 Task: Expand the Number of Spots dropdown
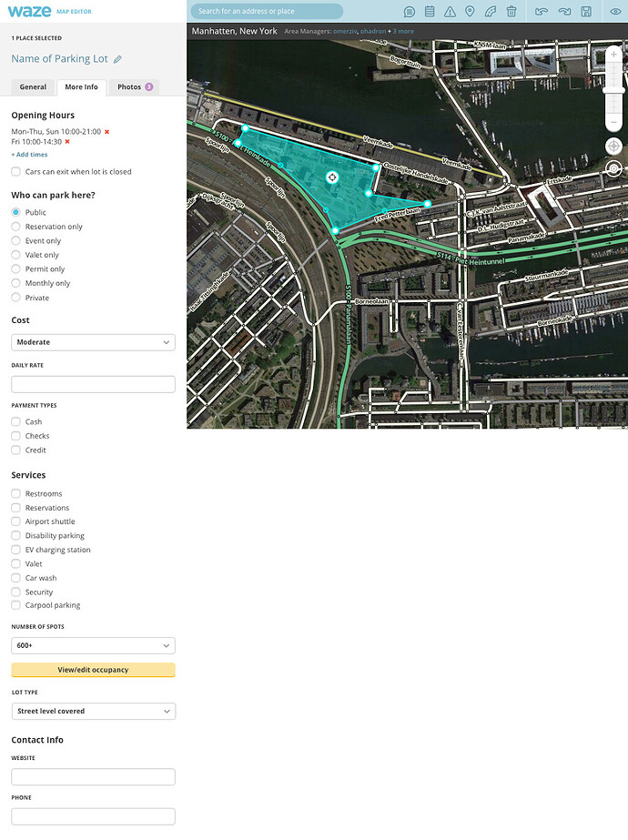click(x=93, y=645)
